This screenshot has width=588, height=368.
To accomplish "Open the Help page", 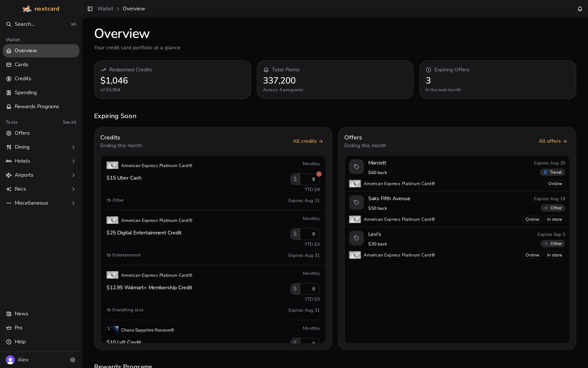I will [41, 342].
